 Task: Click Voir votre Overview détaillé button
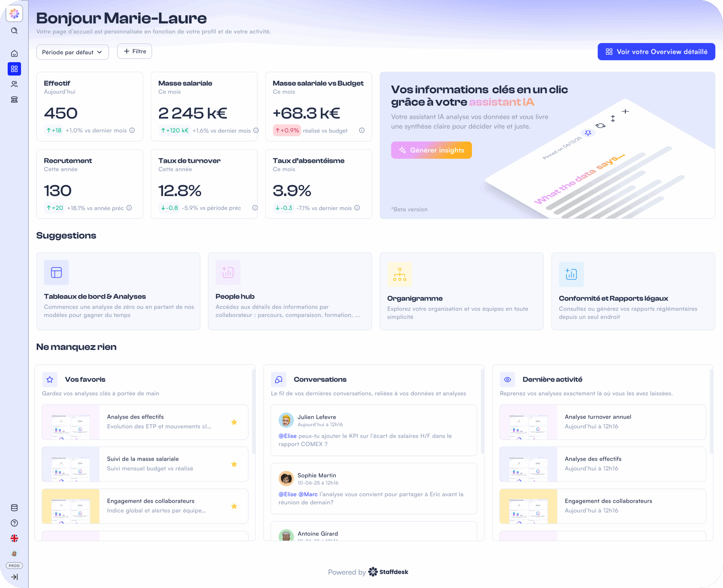point(656,52)
